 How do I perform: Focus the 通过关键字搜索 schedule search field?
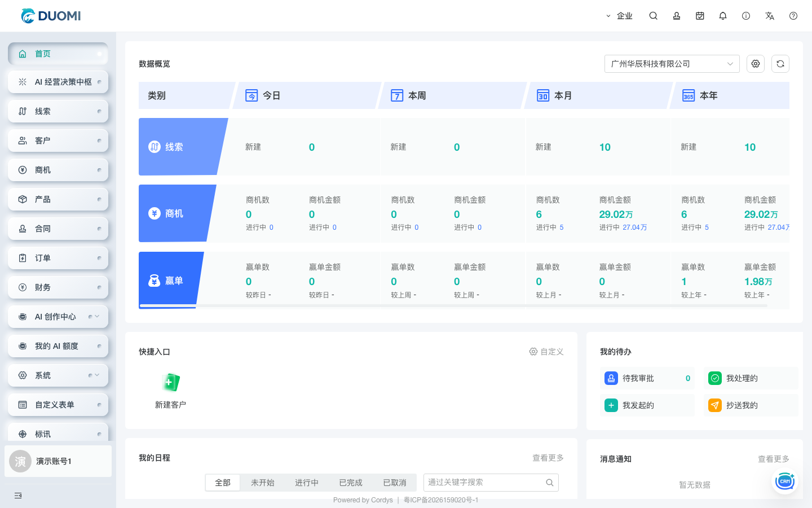491,483
